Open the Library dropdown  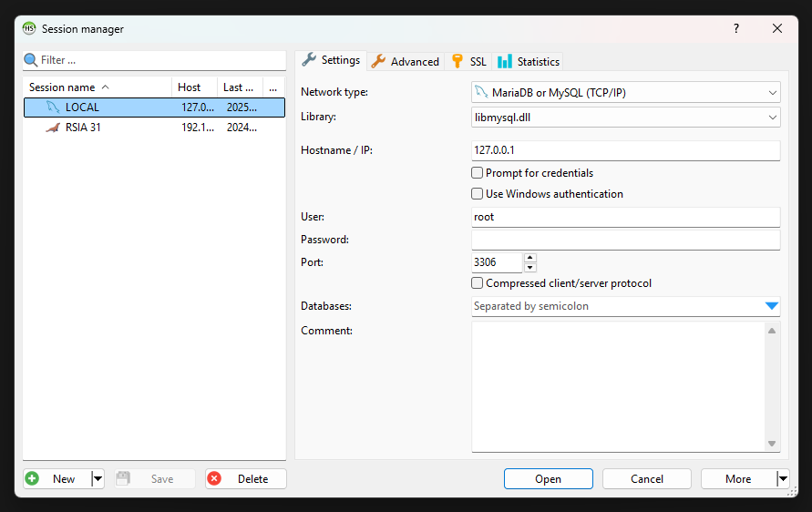[x=772, y=118]
